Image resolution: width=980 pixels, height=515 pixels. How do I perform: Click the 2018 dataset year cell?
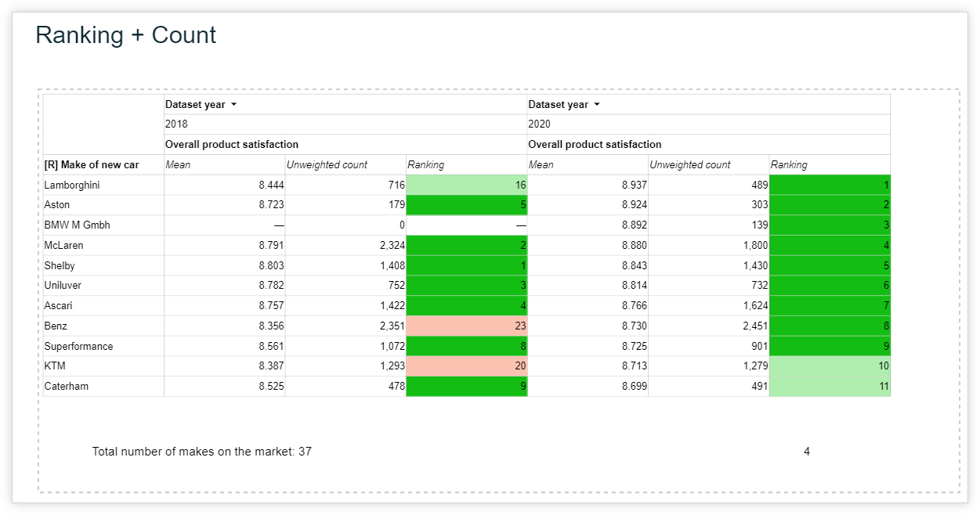pyautogui.click(x=345, y=124)
